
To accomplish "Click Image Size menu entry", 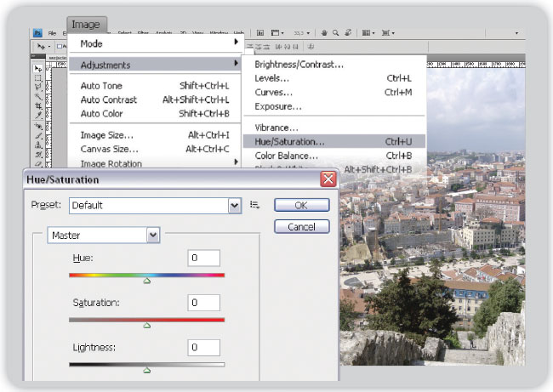I will [x=106, y=134].
